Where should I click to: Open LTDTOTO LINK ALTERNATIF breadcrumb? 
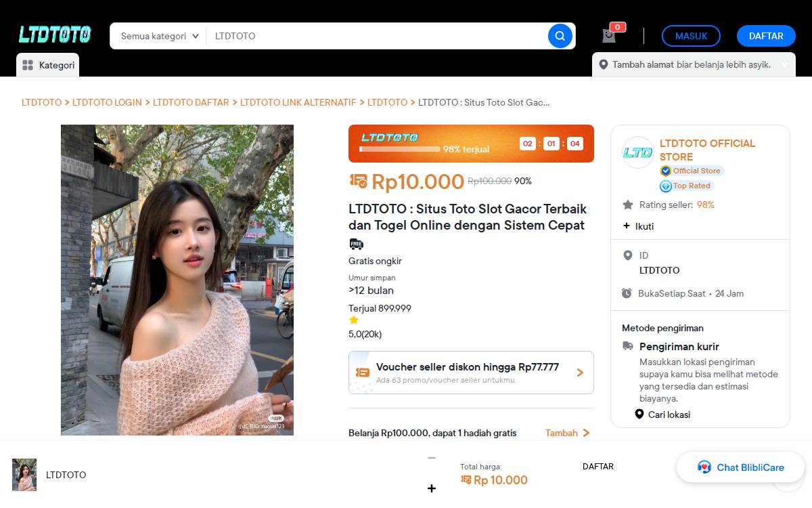coord(298,102)
